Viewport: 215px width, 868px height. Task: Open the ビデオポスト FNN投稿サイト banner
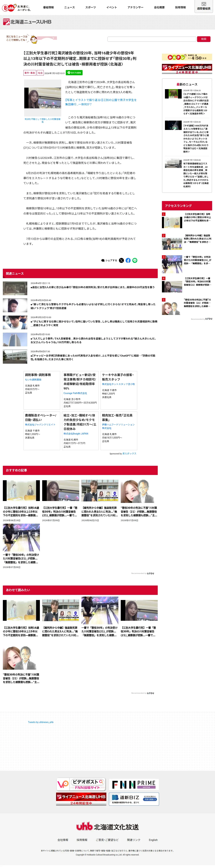[x=81, y=784]
